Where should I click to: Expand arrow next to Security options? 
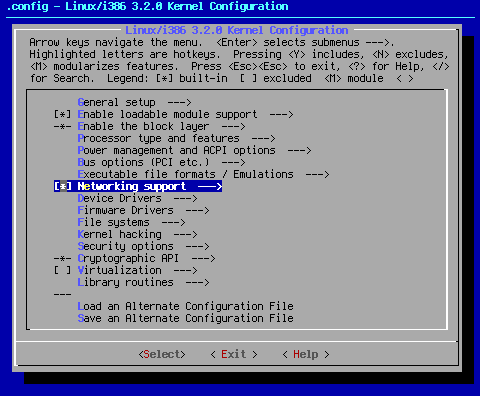pos(197,246)
